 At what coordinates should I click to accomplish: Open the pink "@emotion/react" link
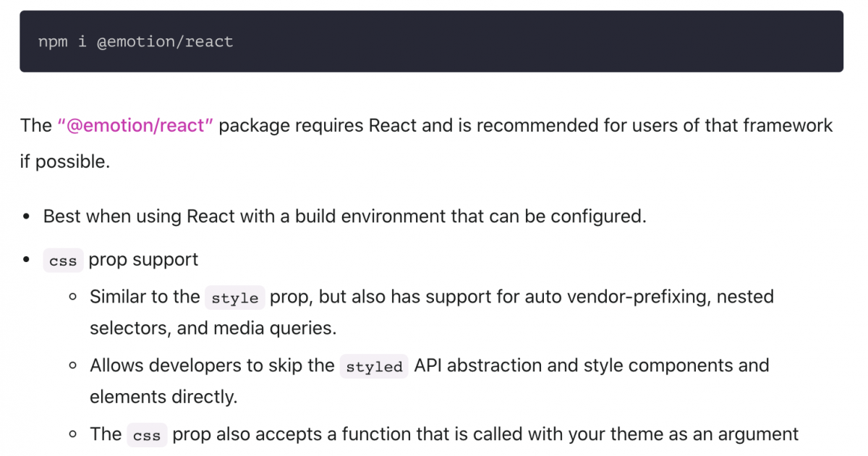tap(135, 126)
